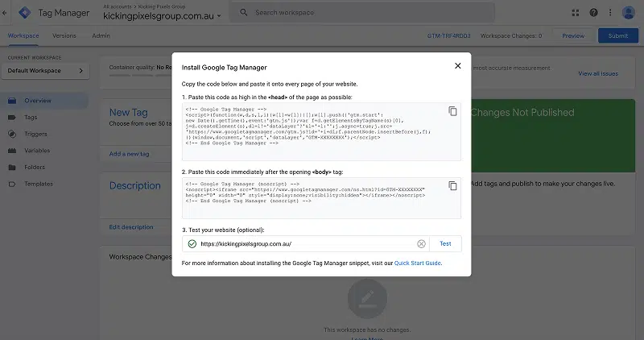Click the Variables briefcase icon
644x340 pixels.
point(12,151)
